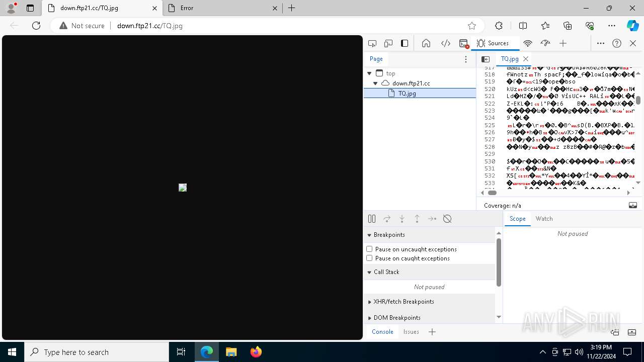This screenshot has width=644, height=362.
Task: View Not secure site information
Action: tap(82, 26)
